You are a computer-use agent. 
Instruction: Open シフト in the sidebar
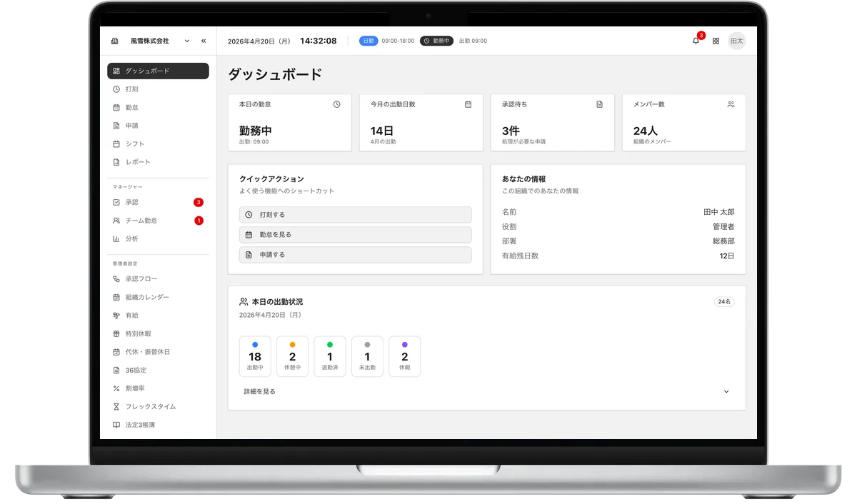click(x=158, y=143)
